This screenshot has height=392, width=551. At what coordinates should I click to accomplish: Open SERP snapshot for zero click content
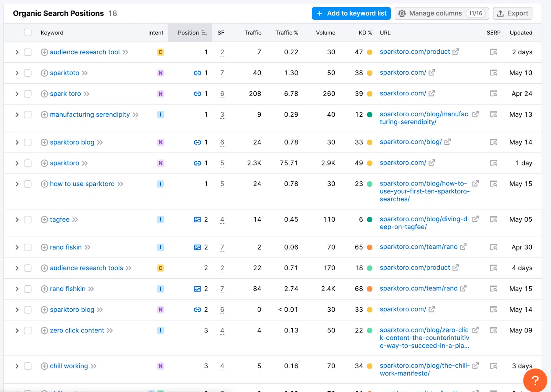493,330
